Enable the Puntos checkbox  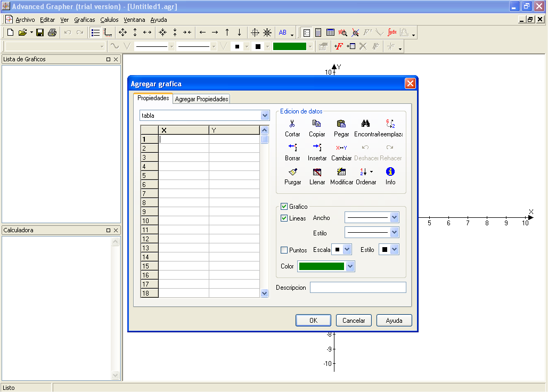point(284,250)
